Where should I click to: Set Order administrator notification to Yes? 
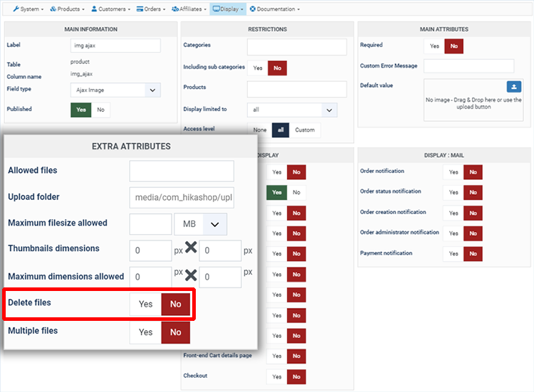pyautogui.click(x=454, y=233)
